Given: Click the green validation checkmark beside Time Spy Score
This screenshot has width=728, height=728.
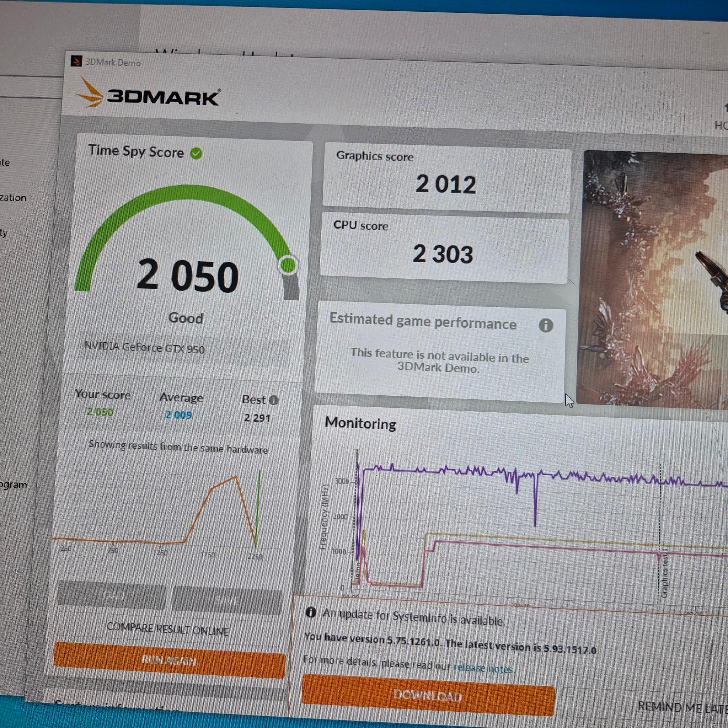Looking at the screenshot, I should tap(196, 153).
